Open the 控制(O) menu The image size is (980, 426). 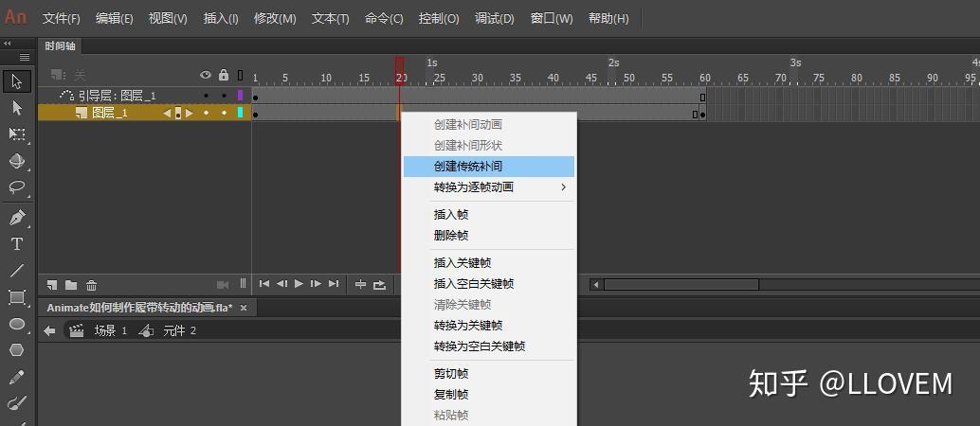click(x=439, y=19)
